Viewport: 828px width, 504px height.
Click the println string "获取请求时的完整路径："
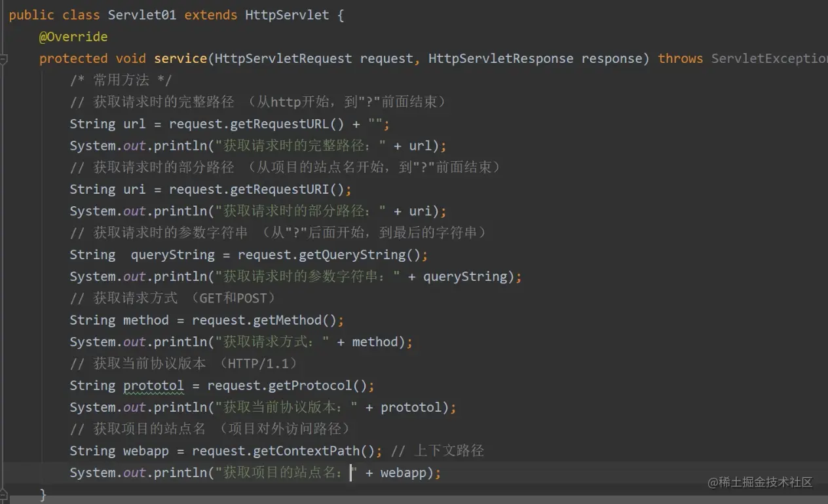pos(301,146)
